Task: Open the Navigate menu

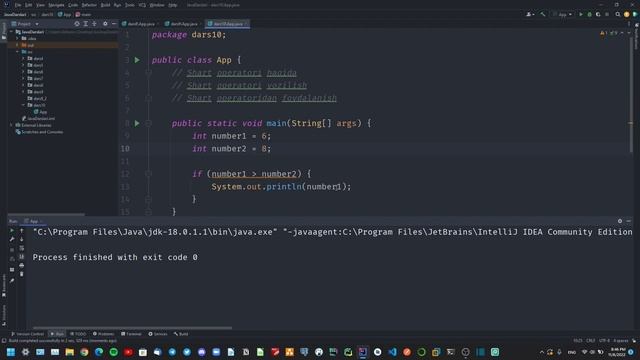Action: coord(56,5)
